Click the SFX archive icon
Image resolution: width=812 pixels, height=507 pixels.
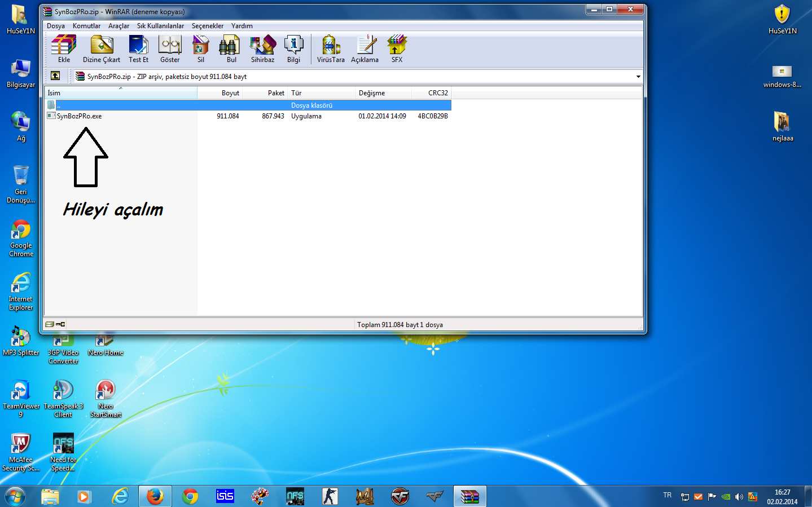point(397,49)
